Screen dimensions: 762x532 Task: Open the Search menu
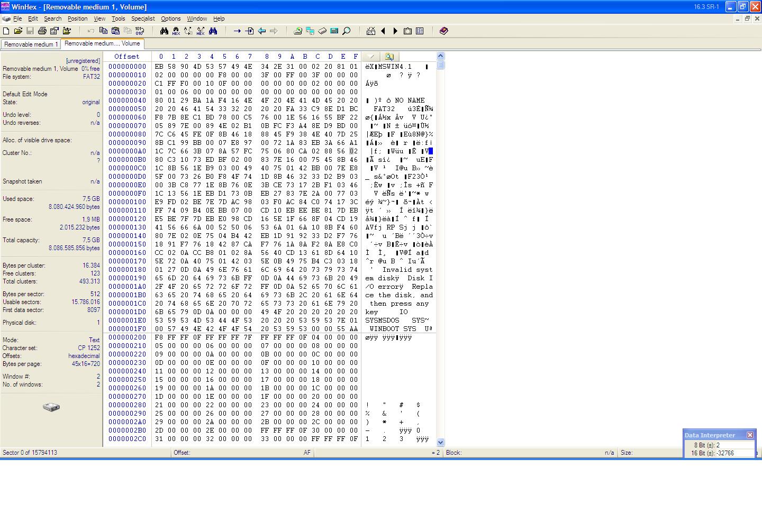tap(53, 19)
